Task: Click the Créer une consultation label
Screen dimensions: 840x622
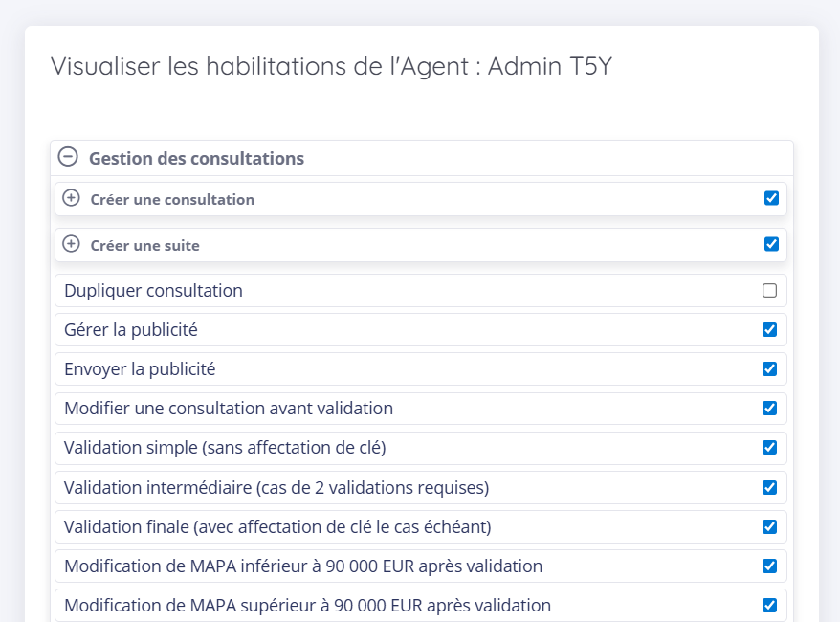Action: 172,200
